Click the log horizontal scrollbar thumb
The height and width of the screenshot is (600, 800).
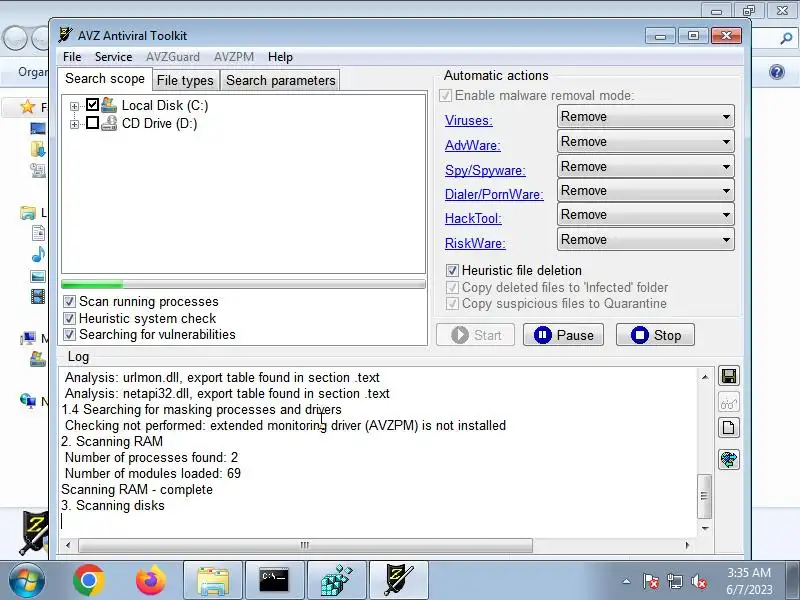tap(305, 545)
